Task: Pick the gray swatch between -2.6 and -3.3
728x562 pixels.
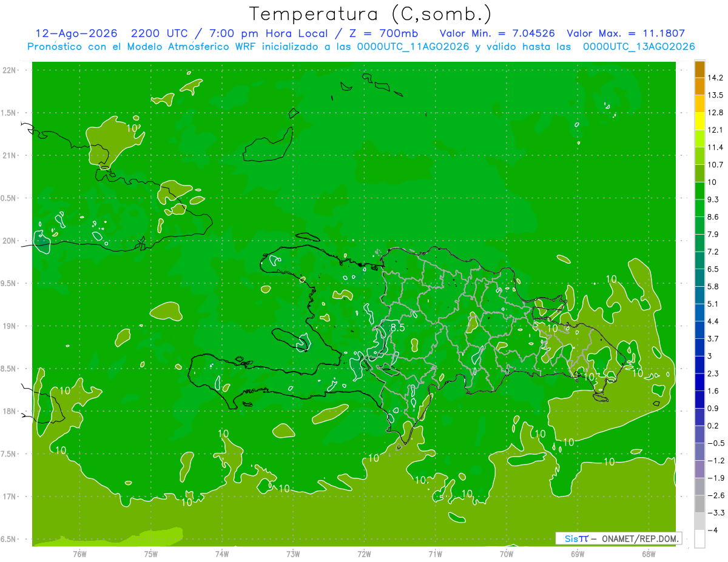Action: 699,504
